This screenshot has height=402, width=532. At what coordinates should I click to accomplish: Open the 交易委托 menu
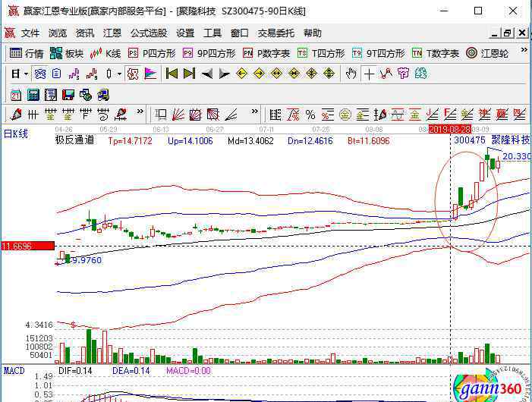tap(275, 33)
